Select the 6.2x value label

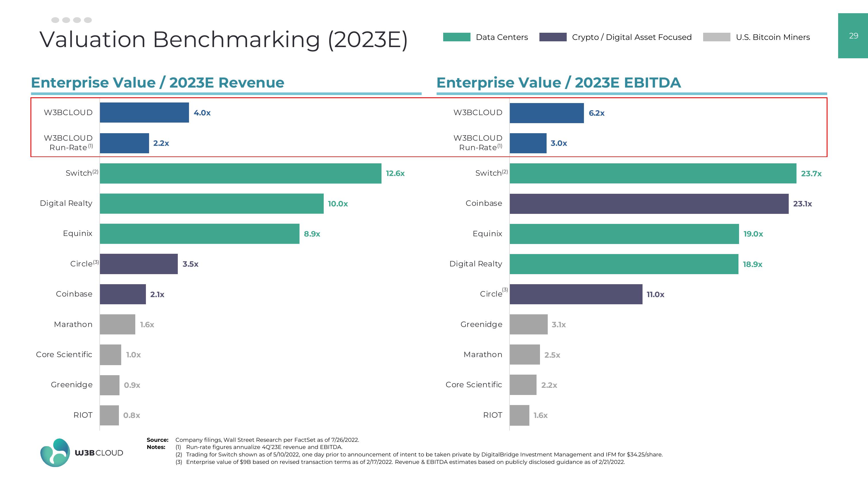(x=596, y=113)
